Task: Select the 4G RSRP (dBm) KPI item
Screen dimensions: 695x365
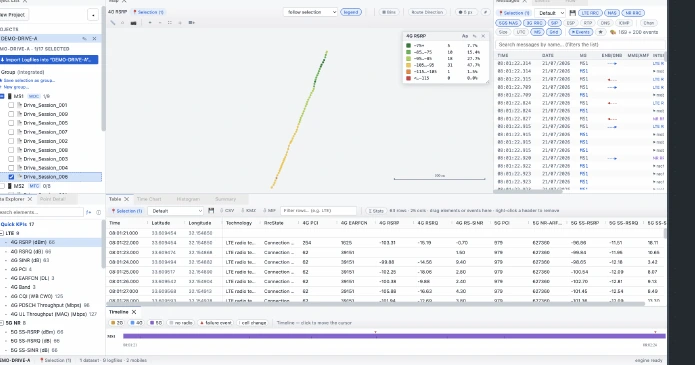Action: tap(51, 242)
